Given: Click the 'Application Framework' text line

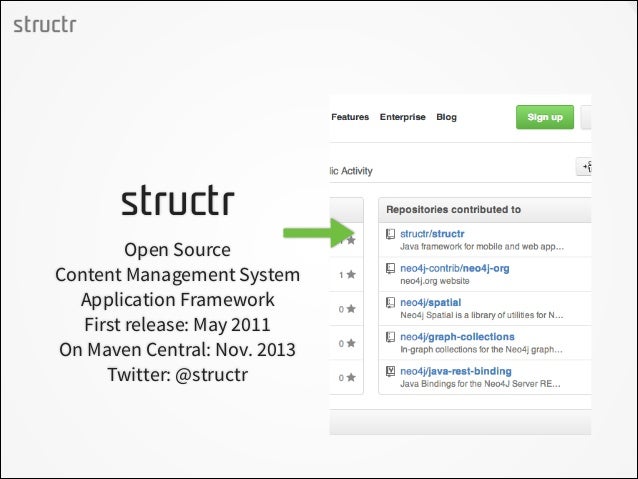Looking at the screenshot, I should (x=177, y=300).
